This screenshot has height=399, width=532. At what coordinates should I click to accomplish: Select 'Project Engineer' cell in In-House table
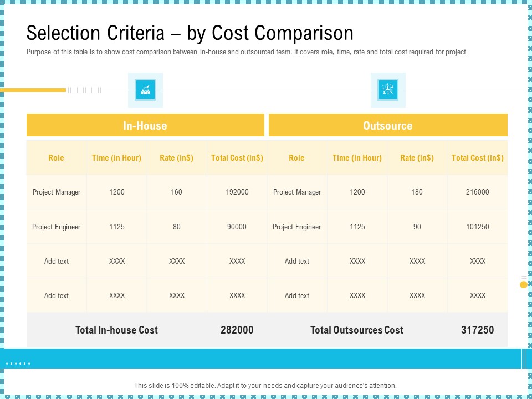(x=57, y=227)
